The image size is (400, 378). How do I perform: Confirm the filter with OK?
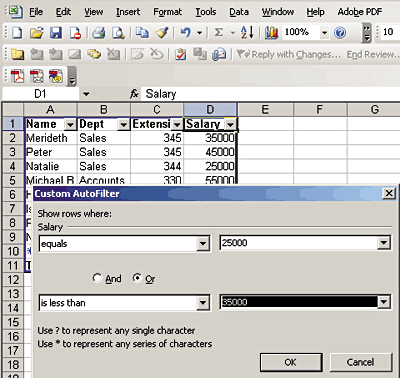coord(291,362)
